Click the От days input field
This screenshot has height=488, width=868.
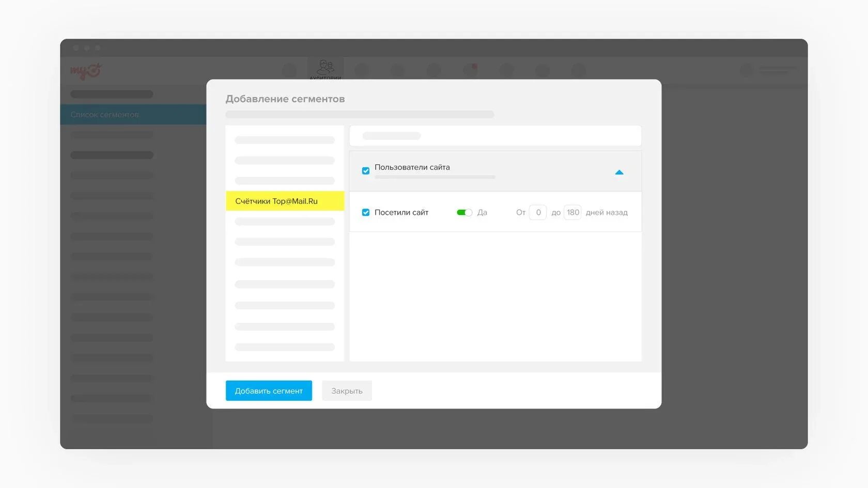(538, 212)
